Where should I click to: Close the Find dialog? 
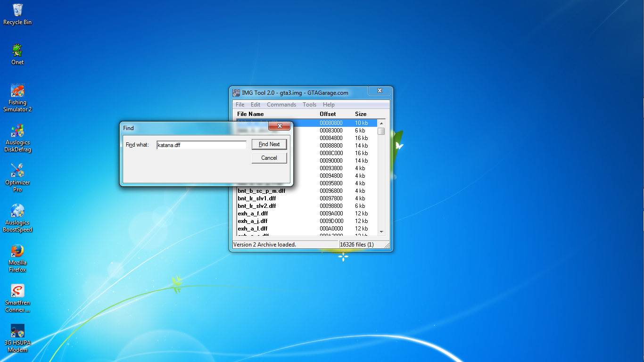pyautogui.click(x=279, y=126)
